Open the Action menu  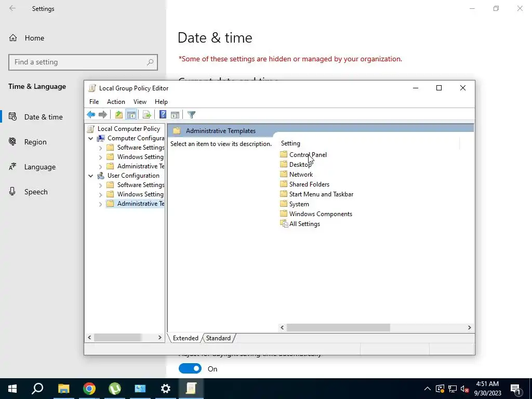point(116,102)
